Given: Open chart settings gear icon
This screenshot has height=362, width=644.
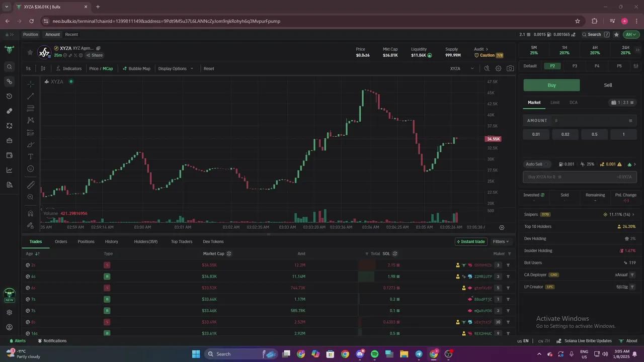Looking at the screenshot, I should coord(498,68).
